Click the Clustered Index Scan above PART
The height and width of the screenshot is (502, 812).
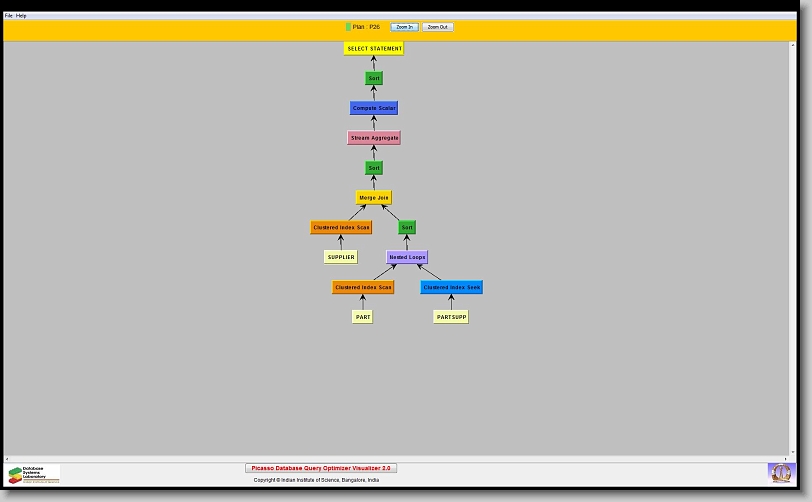click(x=363, y=287)
